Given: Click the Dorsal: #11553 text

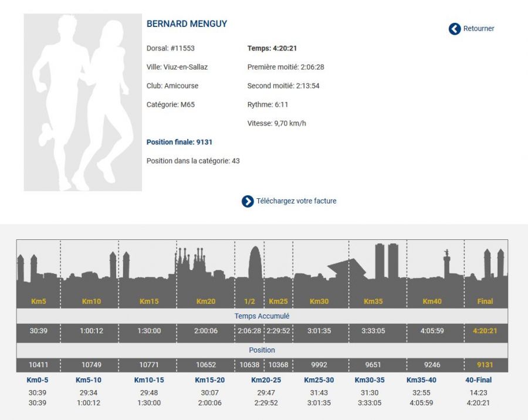Looking at the screenshot, I should [170, 48].
